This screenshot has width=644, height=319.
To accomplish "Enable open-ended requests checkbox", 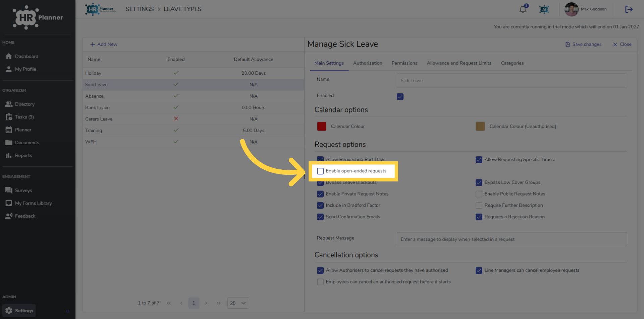I will tap(320, 171).
